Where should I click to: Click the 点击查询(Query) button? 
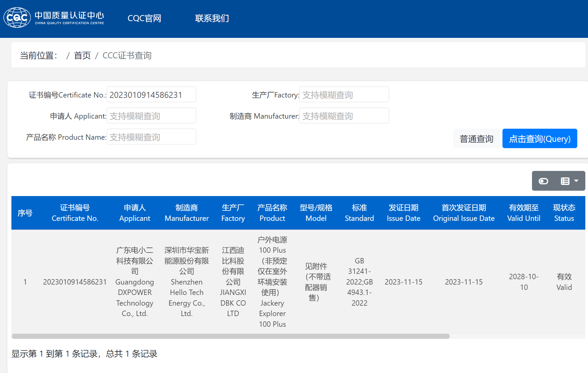click(x=540, y=138)
